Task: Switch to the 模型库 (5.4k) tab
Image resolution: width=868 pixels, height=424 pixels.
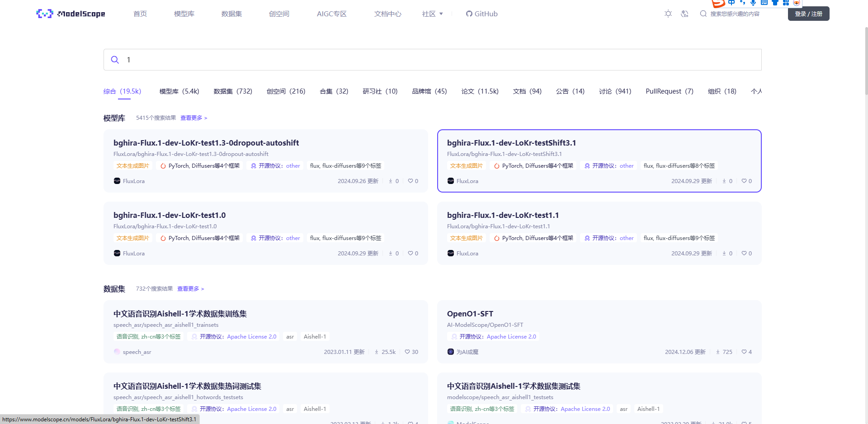Action: pos(179,91)
